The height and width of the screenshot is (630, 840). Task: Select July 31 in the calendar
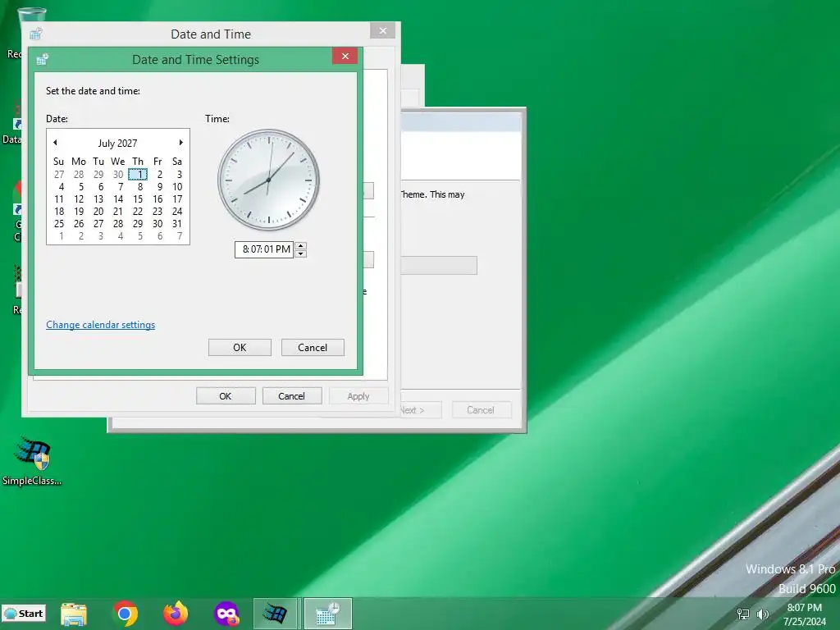pyautogui.click(x=177, y=223)
